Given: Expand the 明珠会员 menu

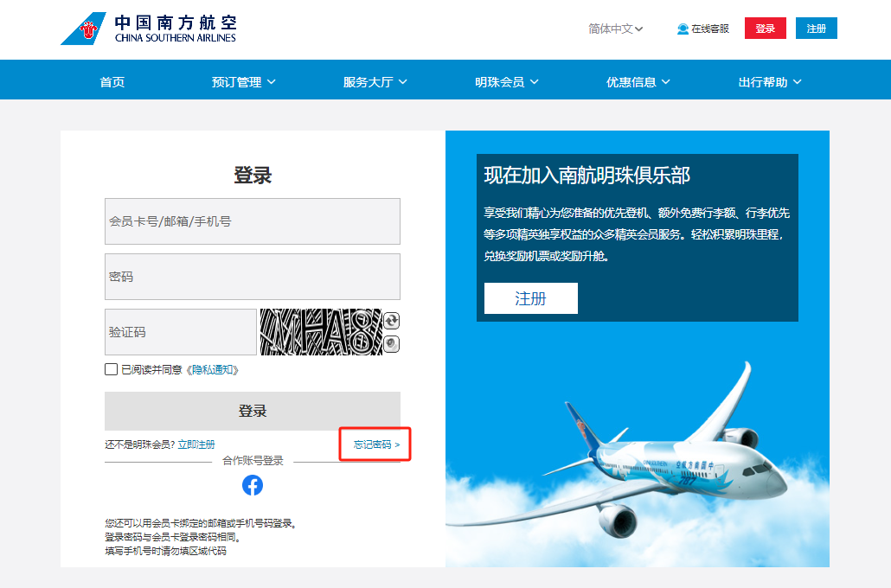Looking at the screenshot, I should click(x=506, y=82).
